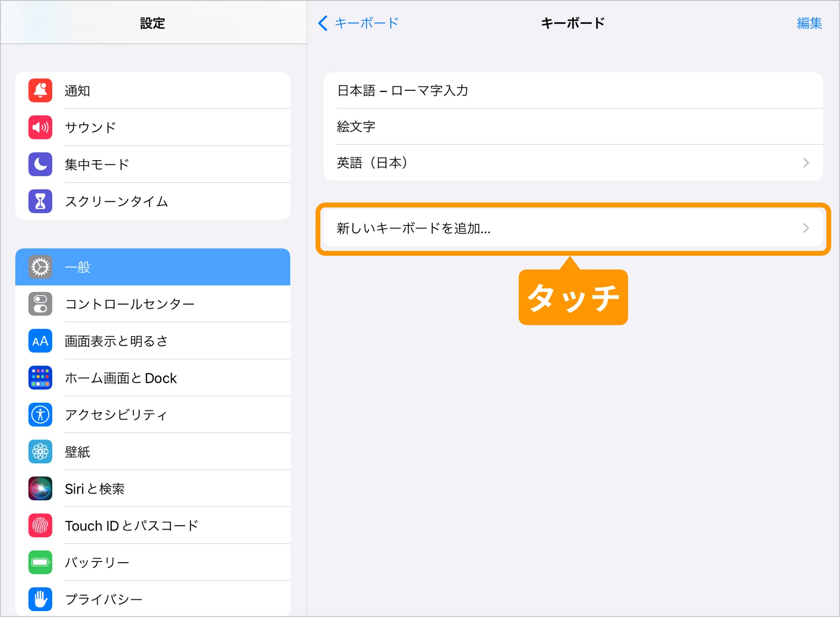Select the 絵文字 keyboard entry
Screen dimensions: 840x617
(357, 127)
